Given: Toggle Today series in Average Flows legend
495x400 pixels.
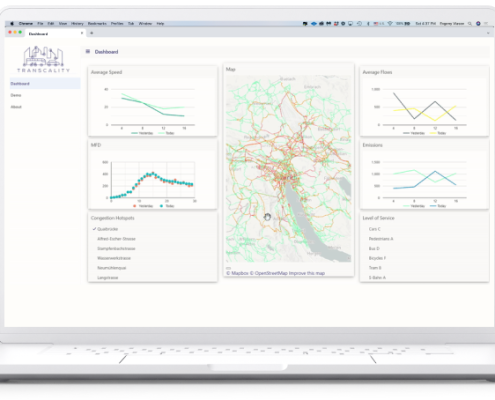Looking at the screenshot, I should point(438,133).
